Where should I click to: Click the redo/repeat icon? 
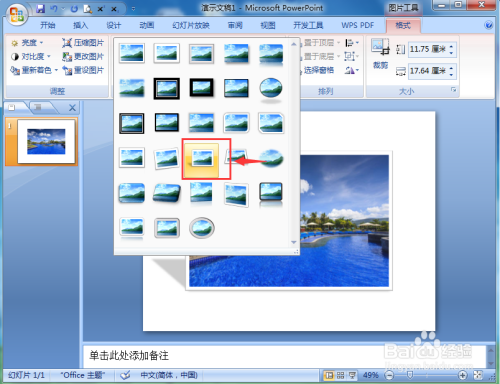point(74,9)
